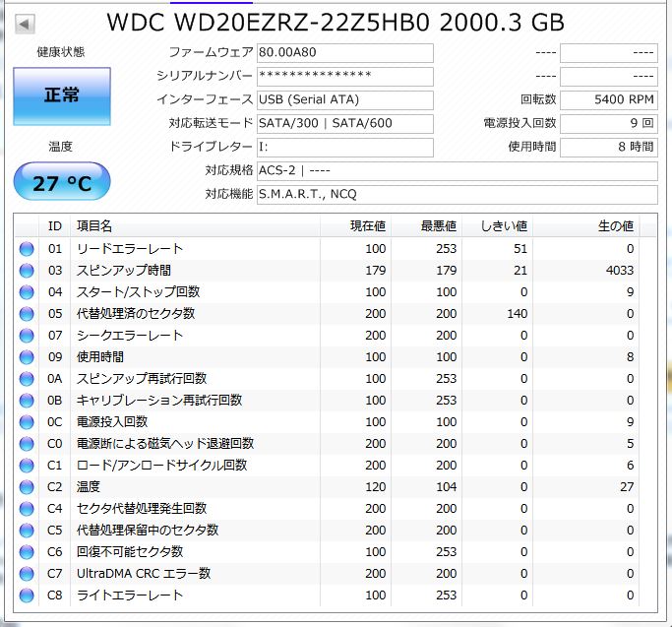The image size is (672, 627).
Task: Click the 正常 health status button
Action: (62, 96)
